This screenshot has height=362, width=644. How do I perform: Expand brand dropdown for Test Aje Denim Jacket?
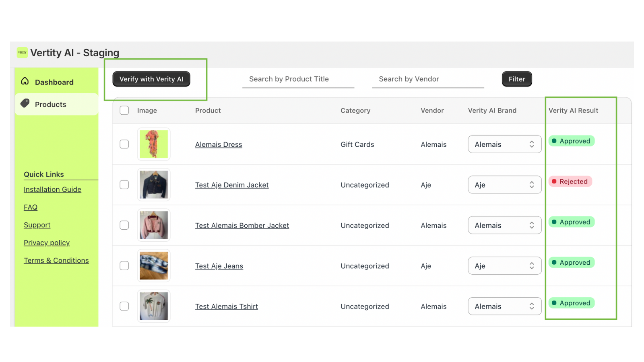504,185
